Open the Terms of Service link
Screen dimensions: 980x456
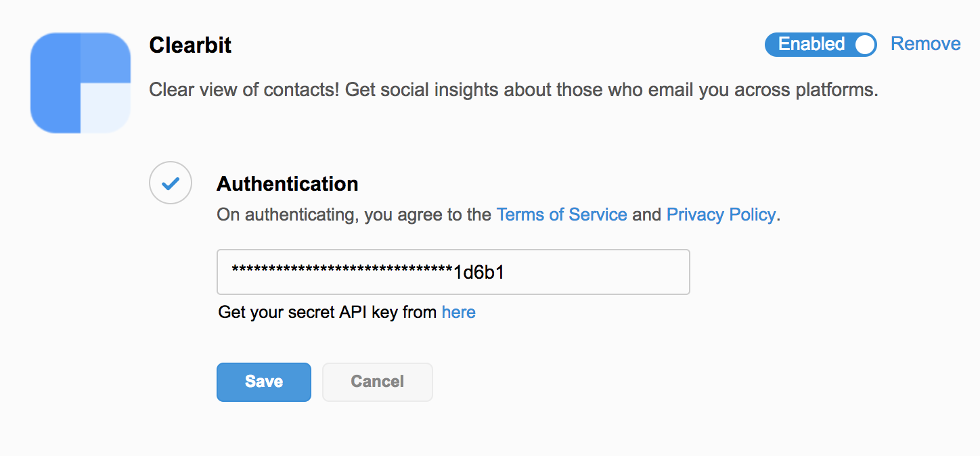pos(562,214)
